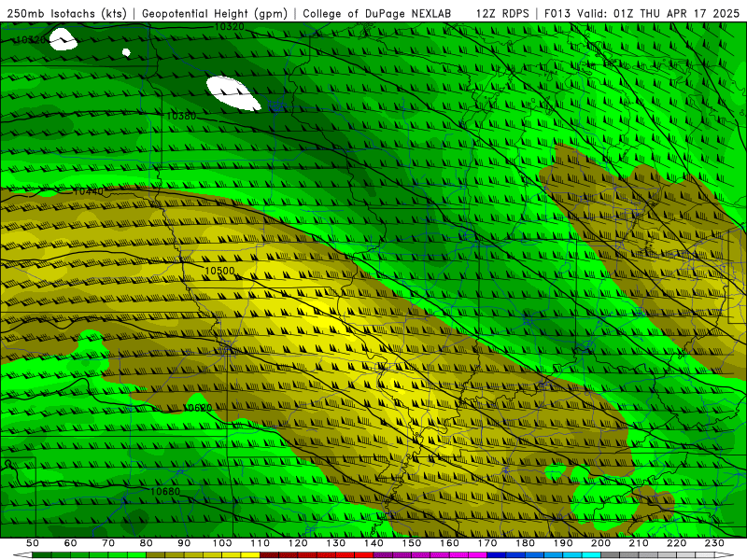Select the dark red swatch right of 110

tap(269, 555)
